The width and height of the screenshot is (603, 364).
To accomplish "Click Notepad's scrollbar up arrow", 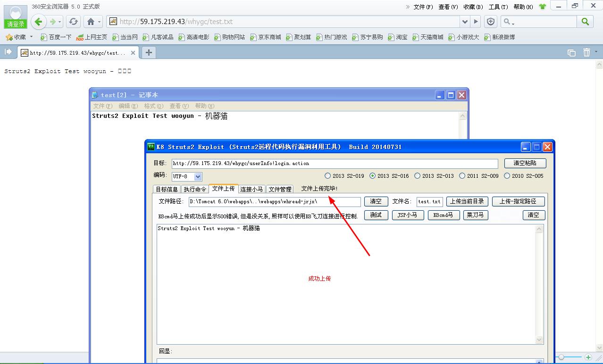I will tap(462, 116).
